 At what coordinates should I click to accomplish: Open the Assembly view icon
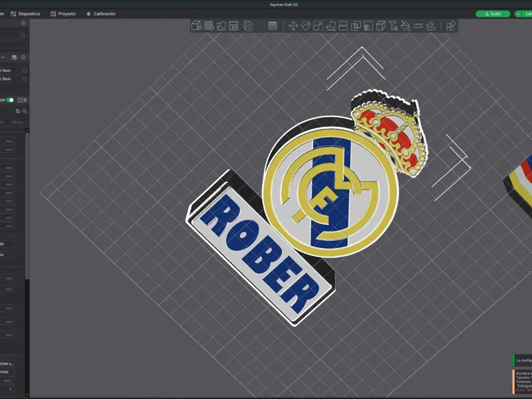(x=451, y=26)
